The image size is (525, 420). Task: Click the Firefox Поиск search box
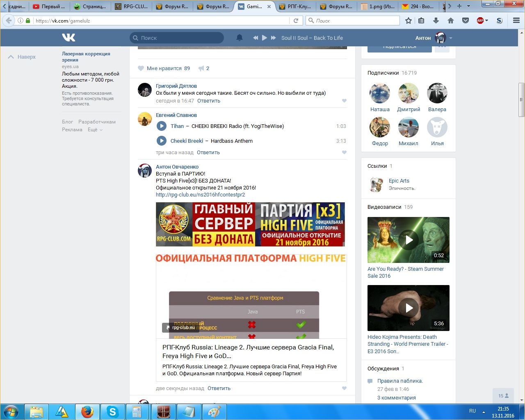click(x=353, y=21)
